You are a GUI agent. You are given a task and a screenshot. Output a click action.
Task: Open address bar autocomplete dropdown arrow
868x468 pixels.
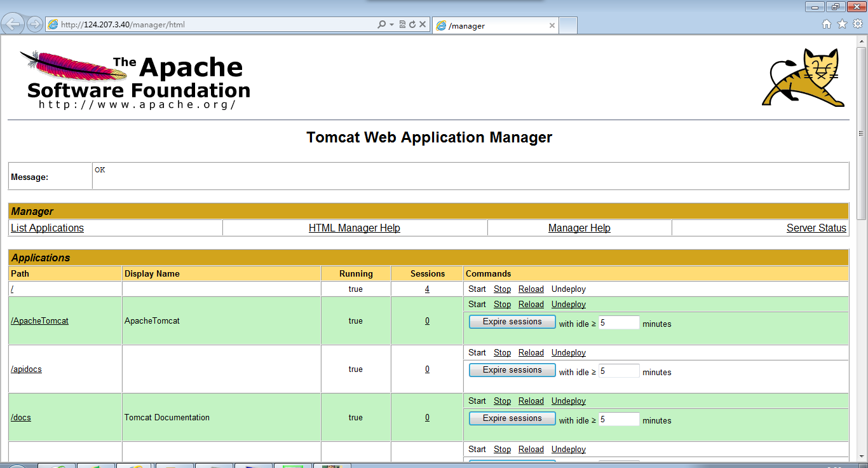coord(391,25)
